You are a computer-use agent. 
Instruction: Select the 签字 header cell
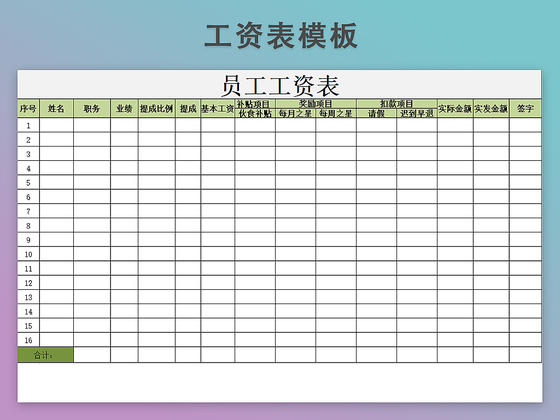(x=525, y=108)
